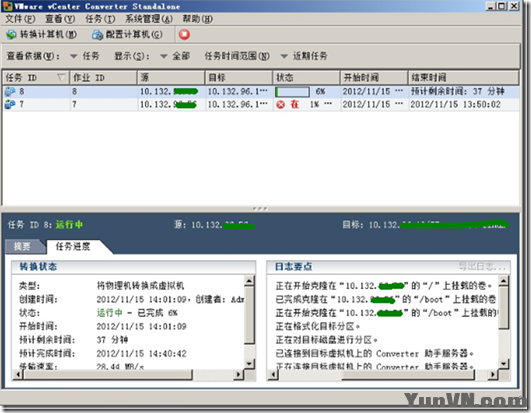Click the red failed status icon in row 7
Screen dimensions: 531x413
(x=280, y=105)
